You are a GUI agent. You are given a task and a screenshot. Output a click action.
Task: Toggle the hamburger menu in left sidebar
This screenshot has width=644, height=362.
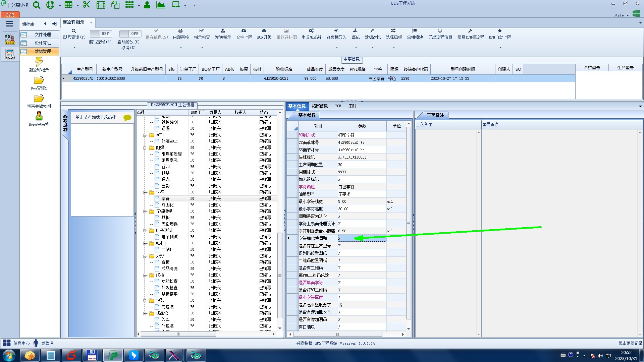tap(9, 24)
